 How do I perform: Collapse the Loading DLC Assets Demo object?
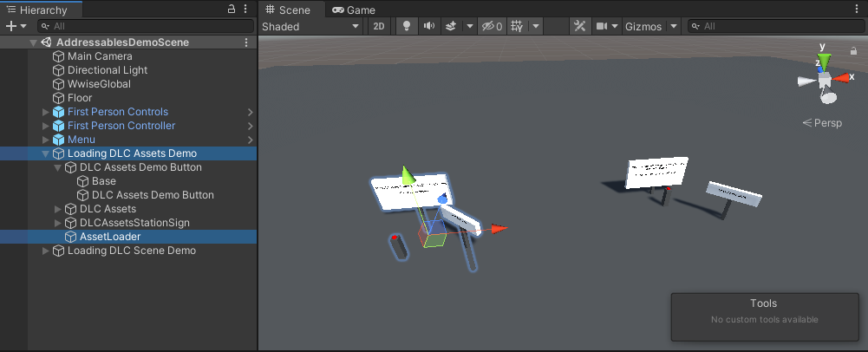46,153
